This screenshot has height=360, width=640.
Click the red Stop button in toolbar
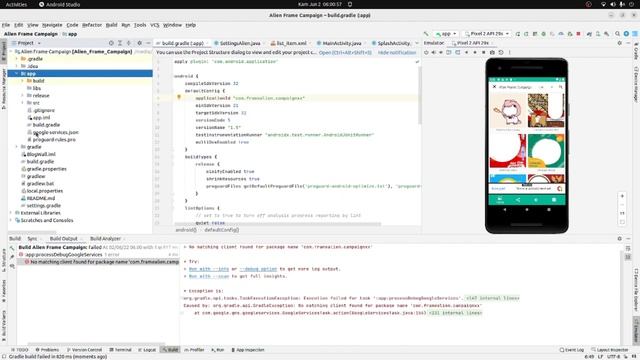pos(578,34)
